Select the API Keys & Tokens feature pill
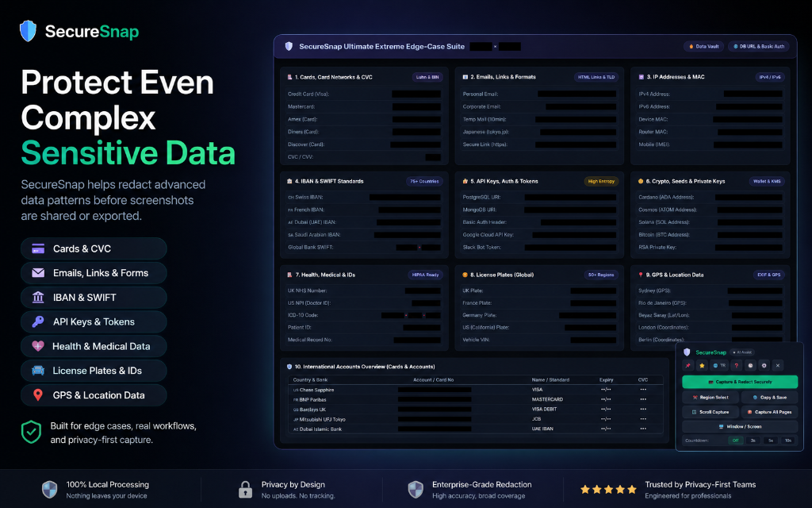This screenshot has height=508, width=812. click(x=94, y=321)
